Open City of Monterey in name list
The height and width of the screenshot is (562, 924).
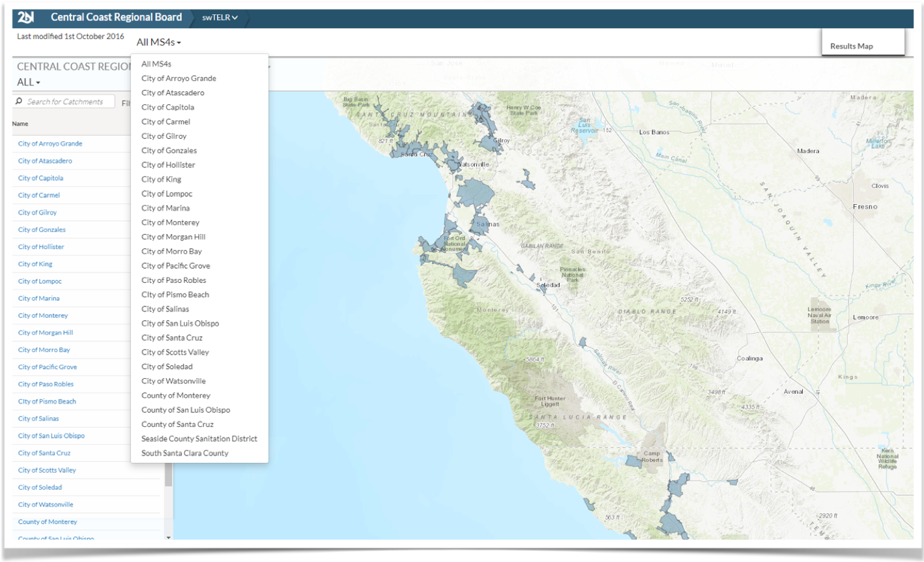[43, 316]
